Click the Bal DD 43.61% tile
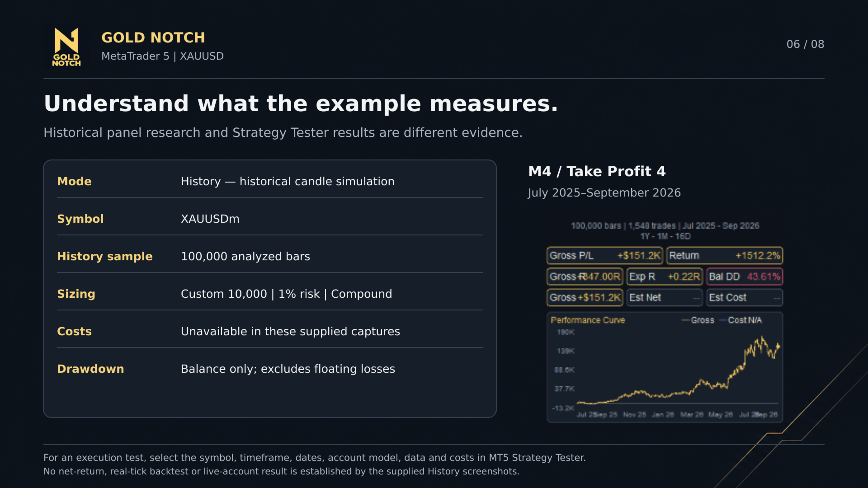This screenshot has height=488, width=868. point(745,277)
